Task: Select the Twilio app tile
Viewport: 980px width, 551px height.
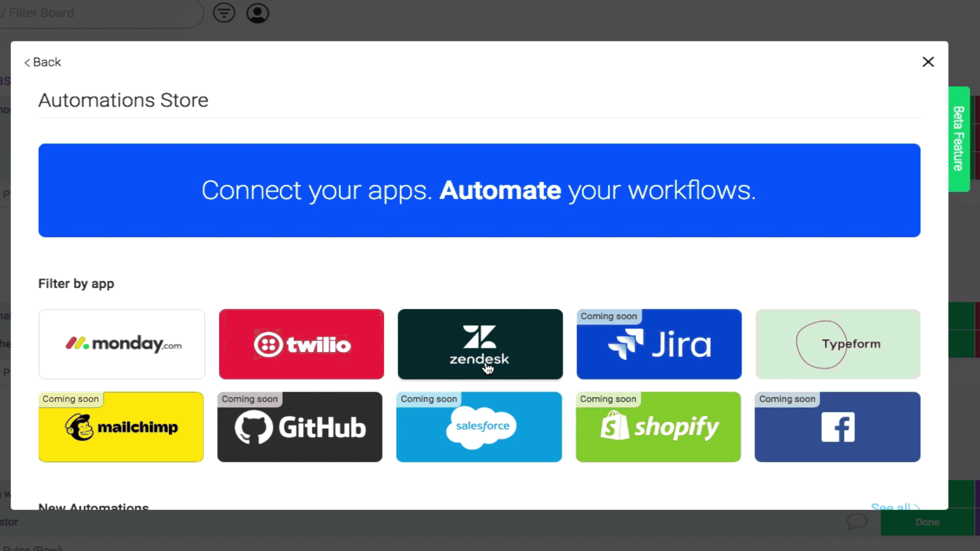Action: 301,344
